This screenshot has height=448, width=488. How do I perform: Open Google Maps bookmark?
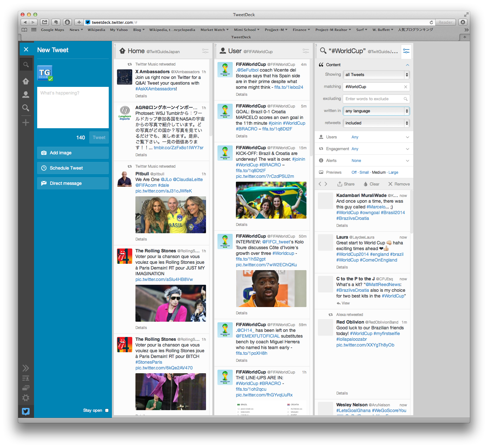[x=52, y=30]
